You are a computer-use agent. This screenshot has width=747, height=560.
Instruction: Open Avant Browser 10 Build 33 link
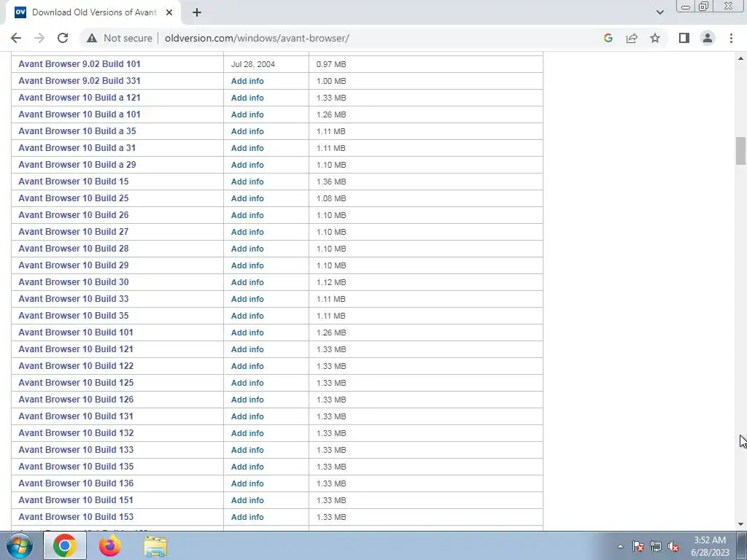tap(74, 298)
